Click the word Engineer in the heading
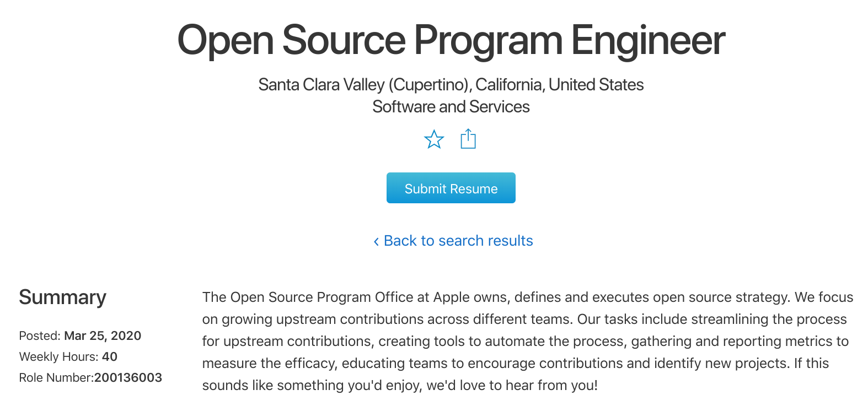The image size is (868, 406). coord(648,40)
